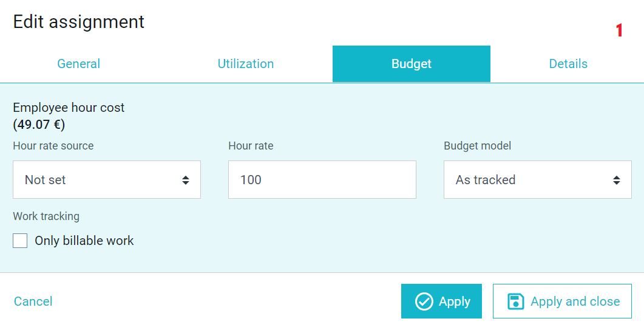Click the Work tracking label
644x327 pixels.
46,216
